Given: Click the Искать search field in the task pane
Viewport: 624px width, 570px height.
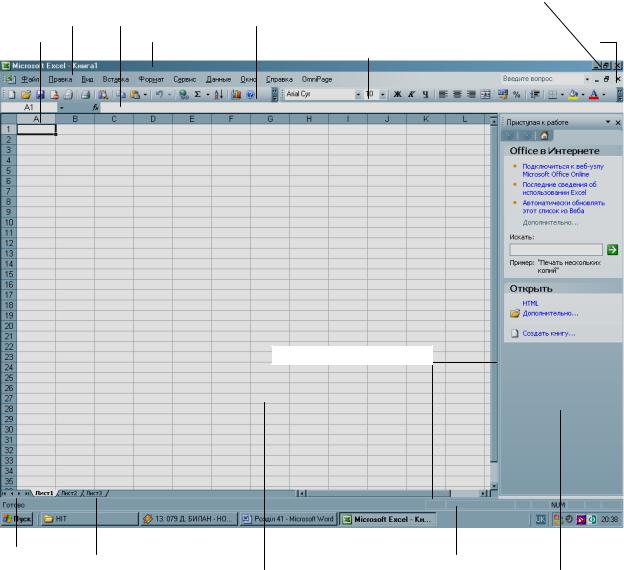Looking at the screenshot, I should [556, 250].
